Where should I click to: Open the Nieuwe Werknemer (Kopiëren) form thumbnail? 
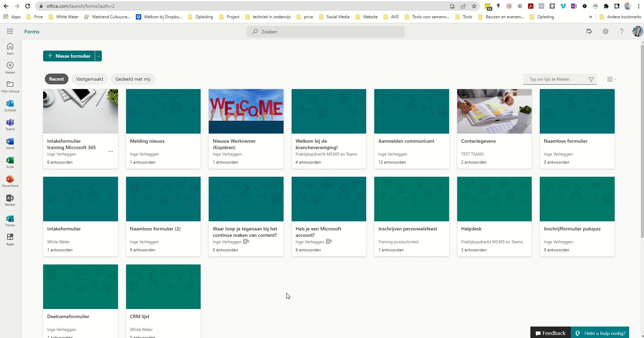pos(246,111)
